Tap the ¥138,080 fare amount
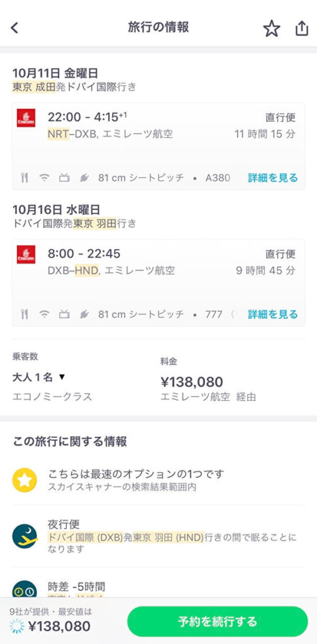This screenshot has height=644, width=317. click(192, 382)
